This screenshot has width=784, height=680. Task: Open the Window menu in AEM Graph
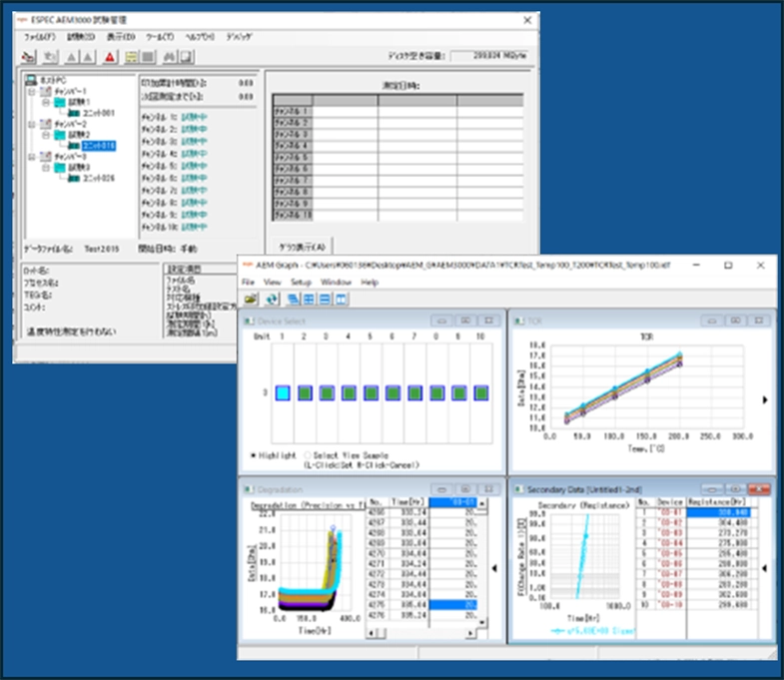(336, 283)
